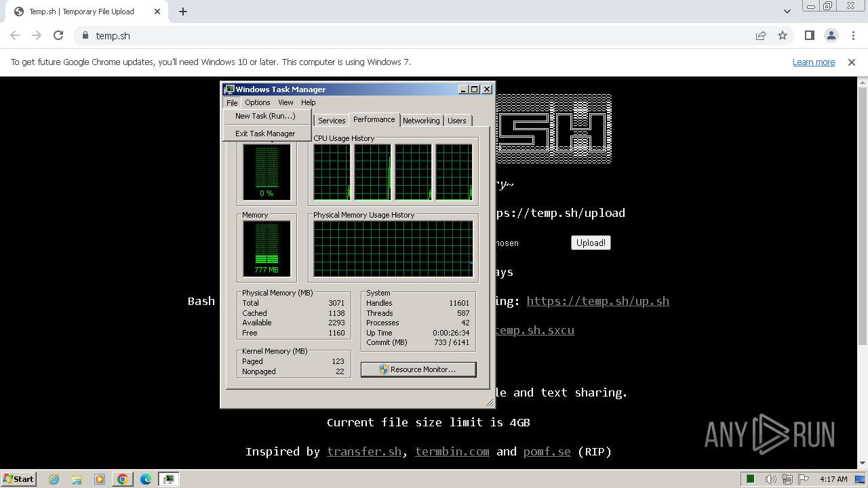Image resolution: width=868 pixels, height=488 pixels.
Task: Launch Internet Explorer from taskbar
Action: pos(54,479)
